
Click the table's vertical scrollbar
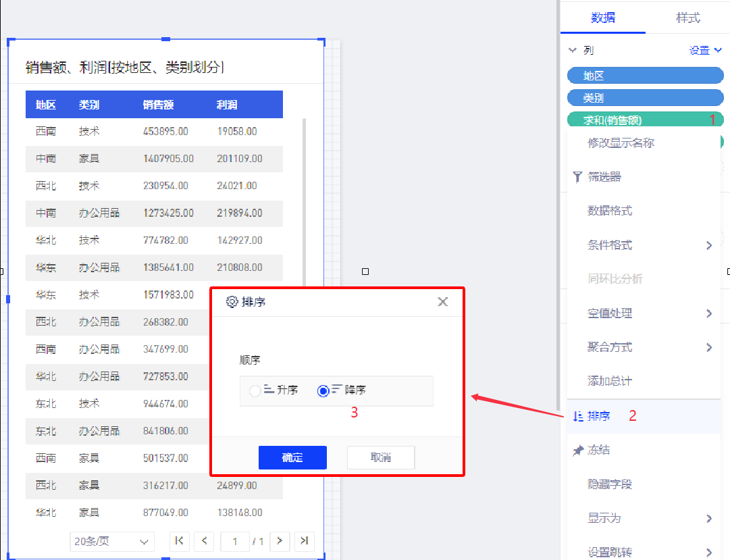click(304, 203)
